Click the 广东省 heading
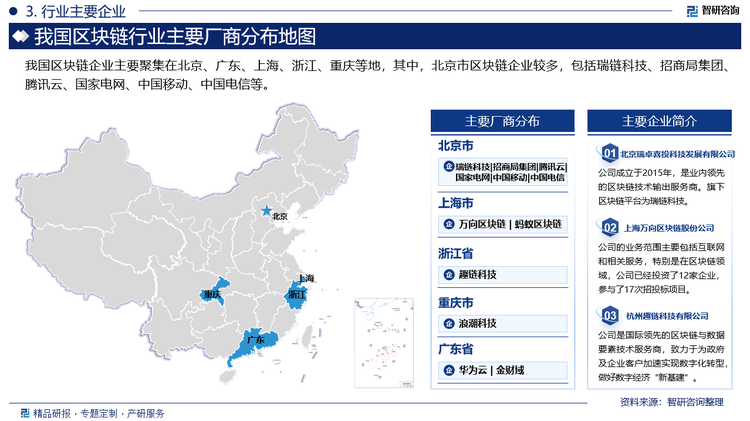 click(456, 349)
